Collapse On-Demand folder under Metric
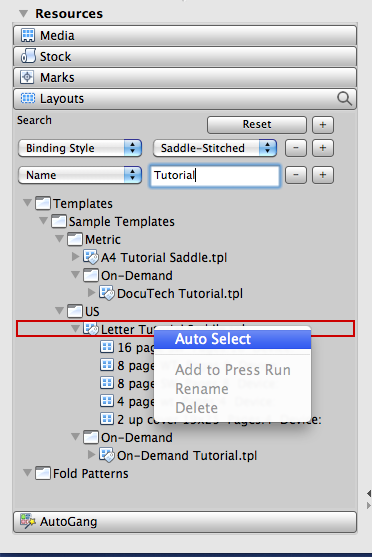372x557 pixels. (75, 275)
